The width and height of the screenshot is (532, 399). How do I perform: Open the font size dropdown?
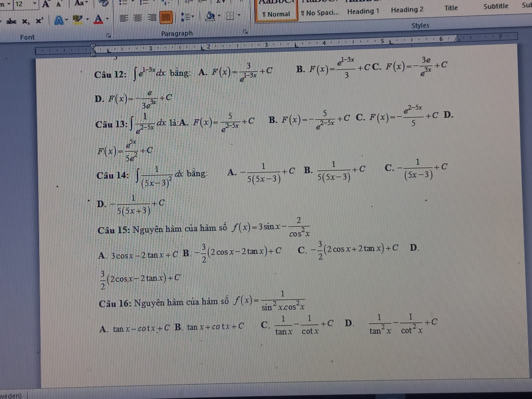(x=35, y=4)
